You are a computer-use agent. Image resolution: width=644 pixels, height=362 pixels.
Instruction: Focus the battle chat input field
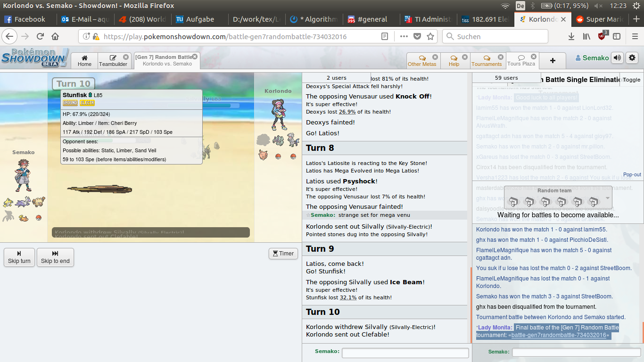(405, 353)
